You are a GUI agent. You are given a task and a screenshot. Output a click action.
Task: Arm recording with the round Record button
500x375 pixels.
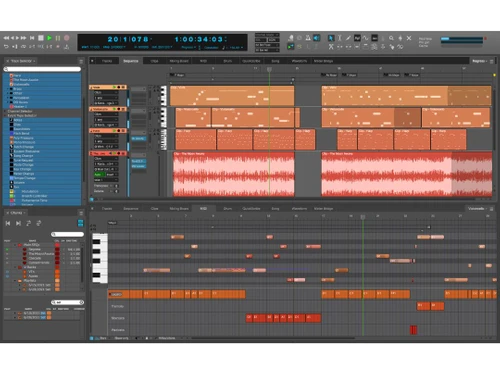67,38
